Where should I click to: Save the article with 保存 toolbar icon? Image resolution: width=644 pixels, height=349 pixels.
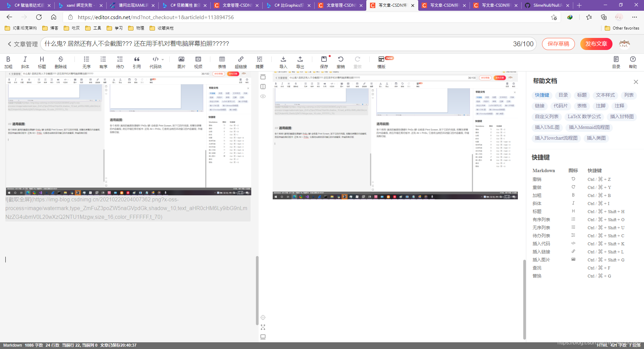point(324,62)
